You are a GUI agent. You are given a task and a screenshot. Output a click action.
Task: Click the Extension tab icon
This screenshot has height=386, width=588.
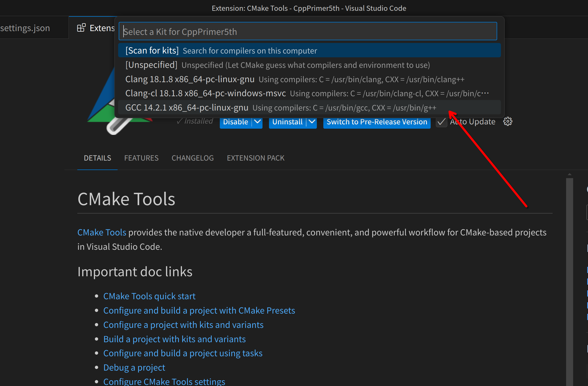pyautogui.click(x=81, y=28)
